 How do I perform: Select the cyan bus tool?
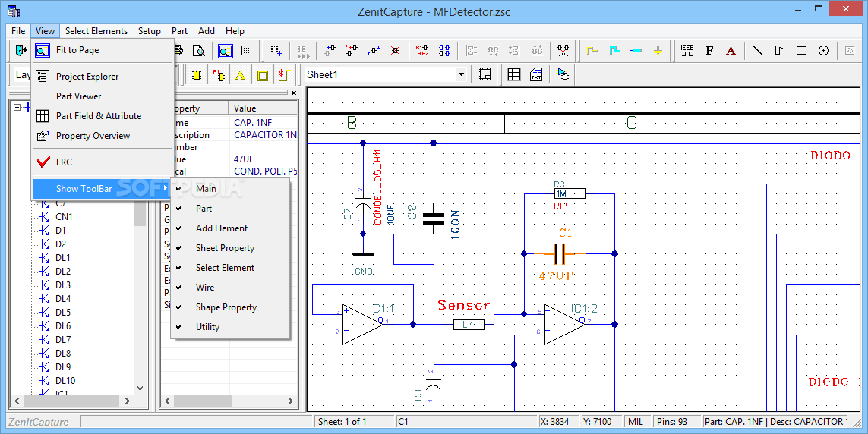pyautogui.click(x=614, y=51)
